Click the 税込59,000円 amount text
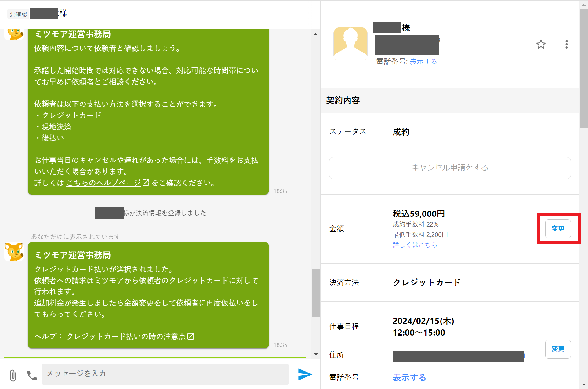 pyautogui.click(x=419, y=214)
